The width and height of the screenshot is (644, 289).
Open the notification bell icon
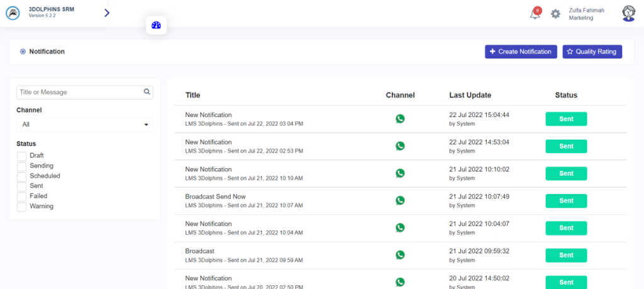coord(535,14)
